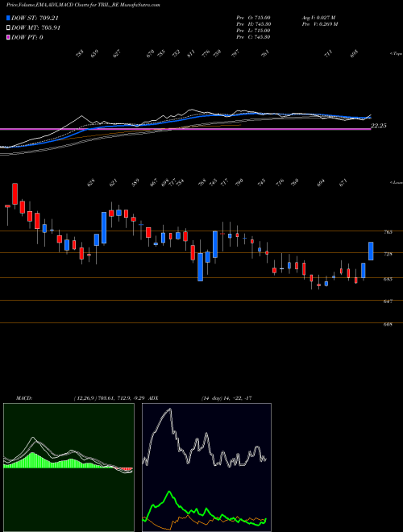This screenshot has height=532, width=403.
Task: Click the MACD (12,26,9) parameter values
Action: (110, 398)
